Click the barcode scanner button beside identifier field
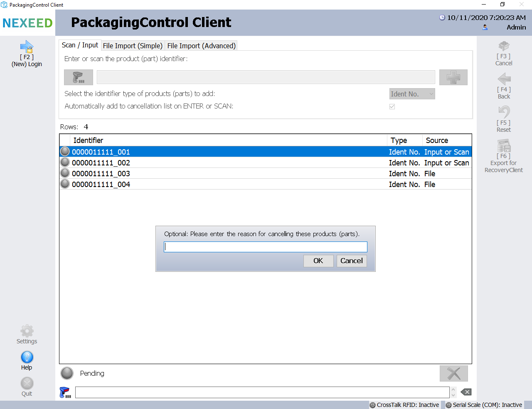 coord(78,77)
